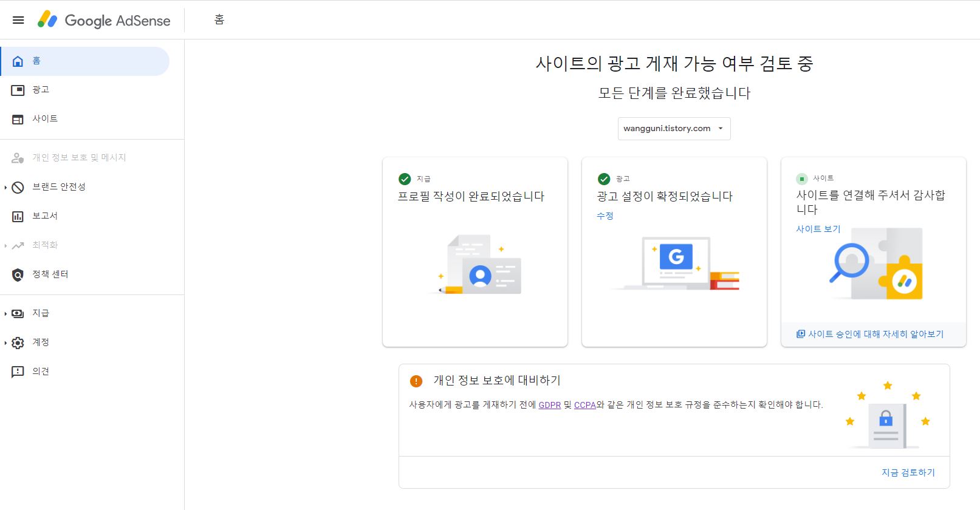Viewport: 980px width, 510px height.
Task: Click the 홈 house icon in sidebar
Action: pyautogui.click(x=18, y=61)
